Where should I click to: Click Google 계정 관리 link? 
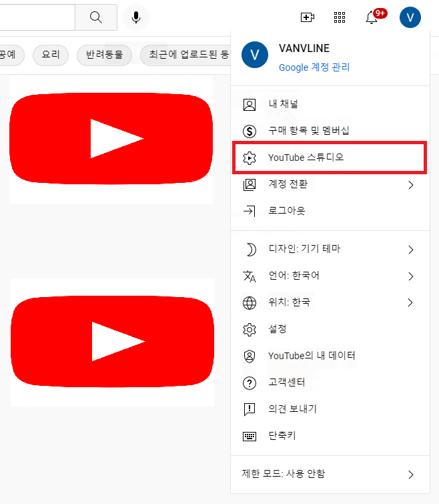(314, 67)
